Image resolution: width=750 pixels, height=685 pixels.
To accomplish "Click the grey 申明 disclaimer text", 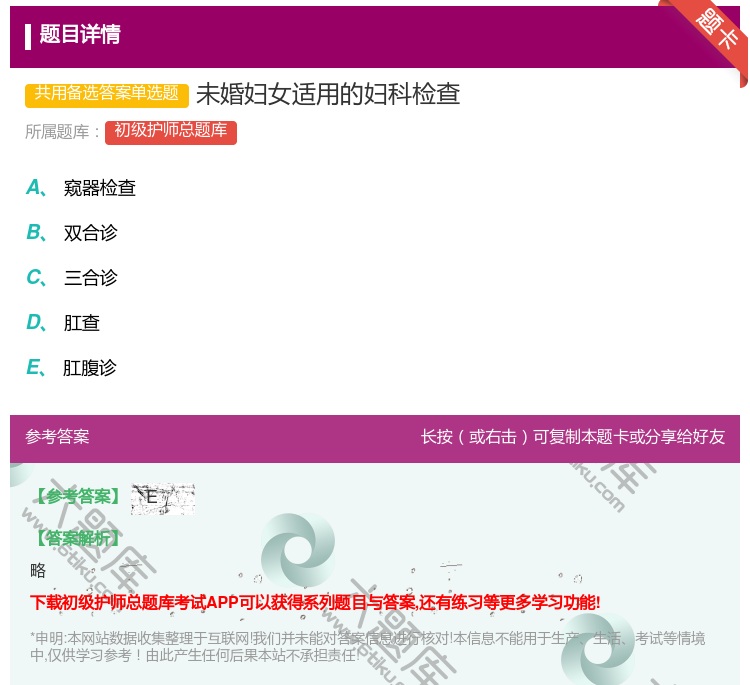I will [x=367, y=646].
